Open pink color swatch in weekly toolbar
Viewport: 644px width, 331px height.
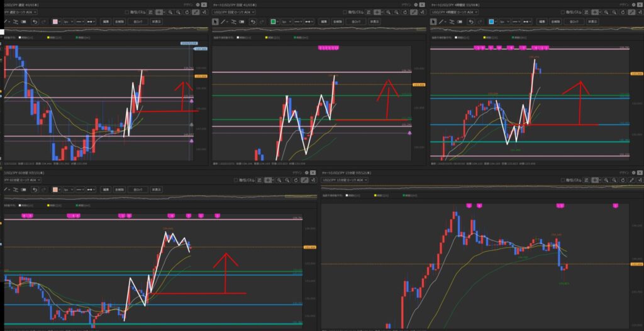(57, 21)
